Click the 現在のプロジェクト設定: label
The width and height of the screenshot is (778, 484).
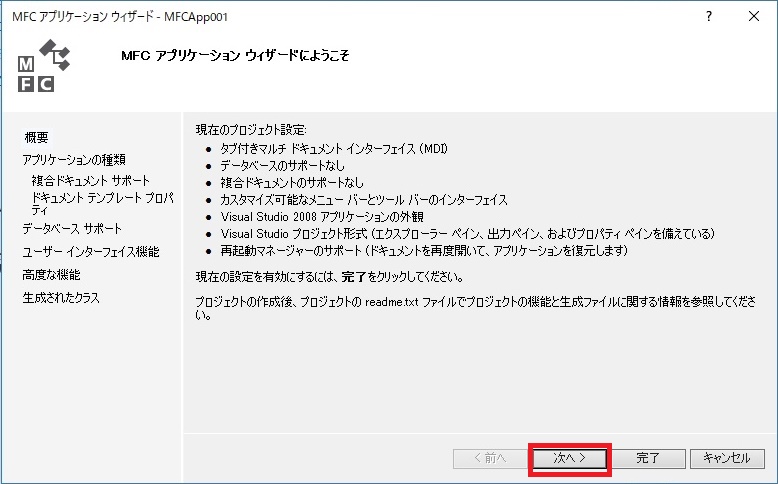pos(251,130)
